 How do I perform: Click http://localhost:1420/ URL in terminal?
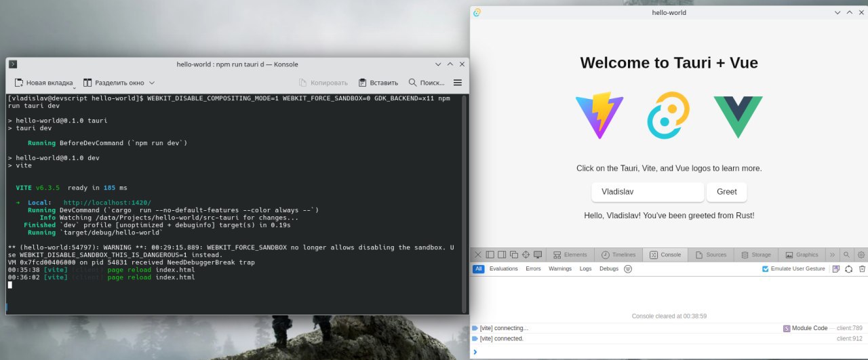[107, 202]
